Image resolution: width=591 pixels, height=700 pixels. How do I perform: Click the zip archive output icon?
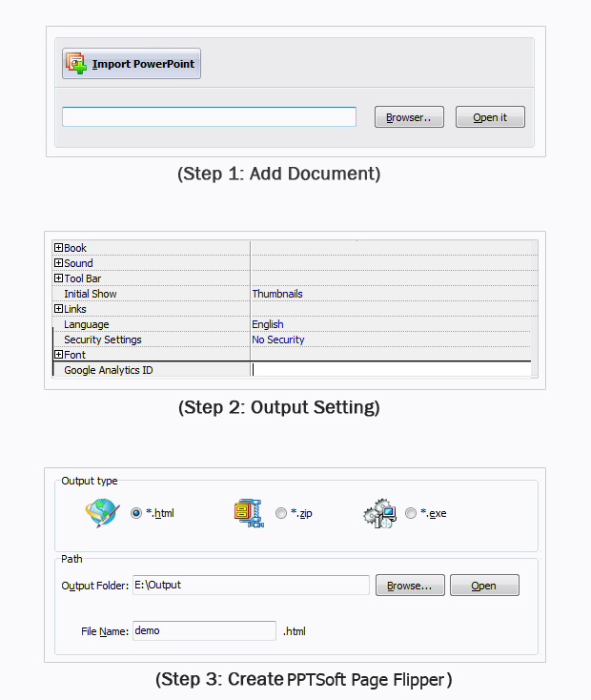[x=249, y=513]
